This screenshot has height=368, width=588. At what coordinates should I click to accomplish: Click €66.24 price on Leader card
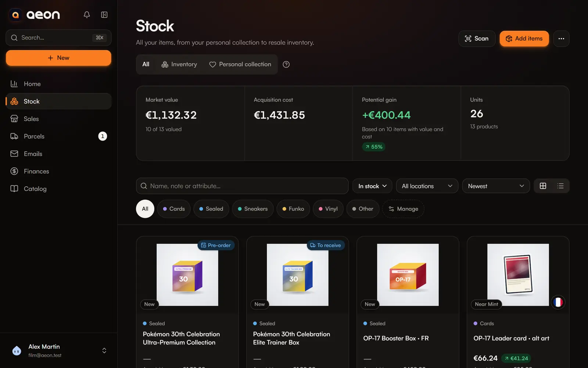coord(485,358)
